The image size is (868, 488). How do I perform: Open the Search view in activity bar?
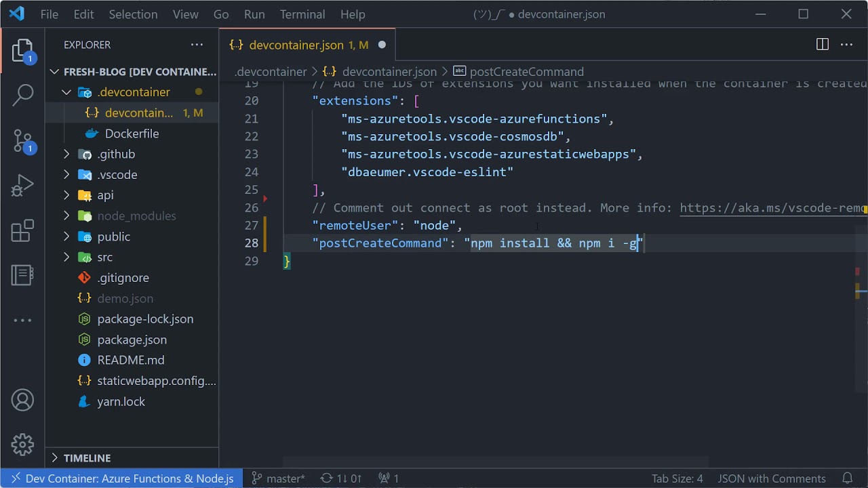pos(22,95)
